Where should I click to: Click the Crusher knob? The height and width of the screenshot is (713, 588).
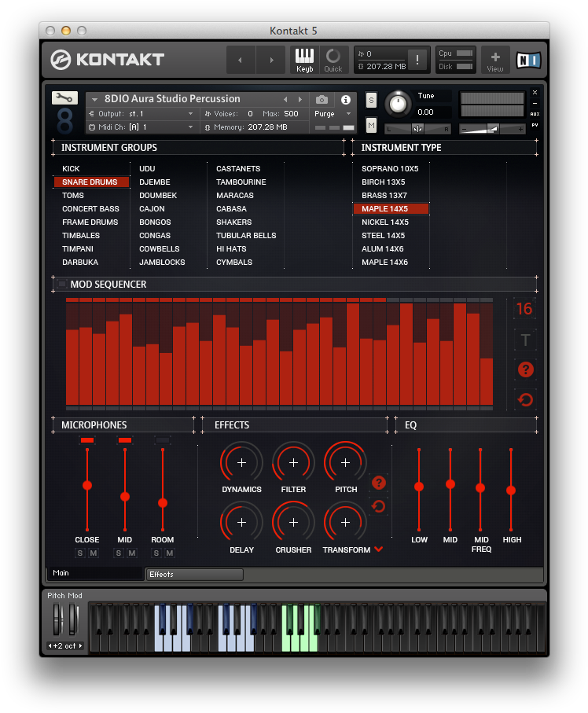293,523
